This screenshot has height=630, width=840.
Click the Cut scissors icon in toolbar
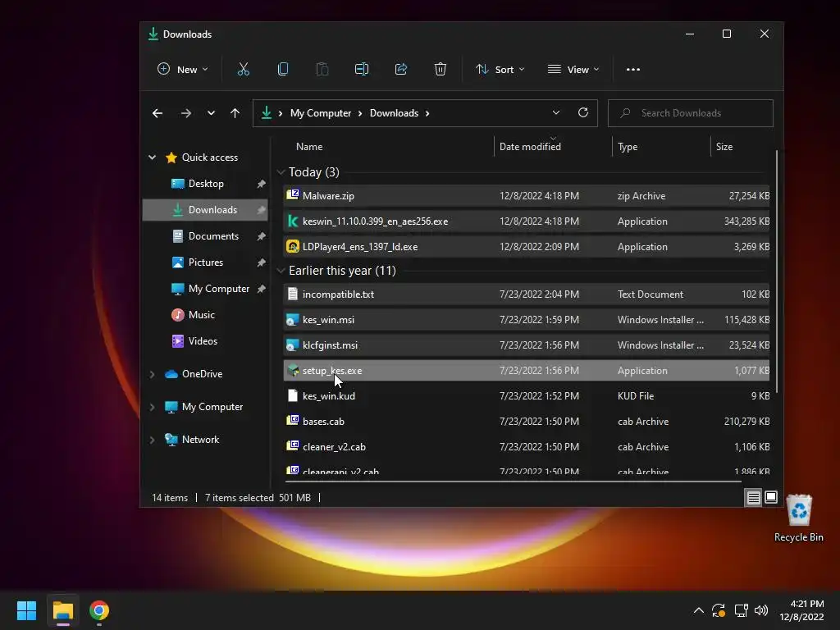point(243,69)
